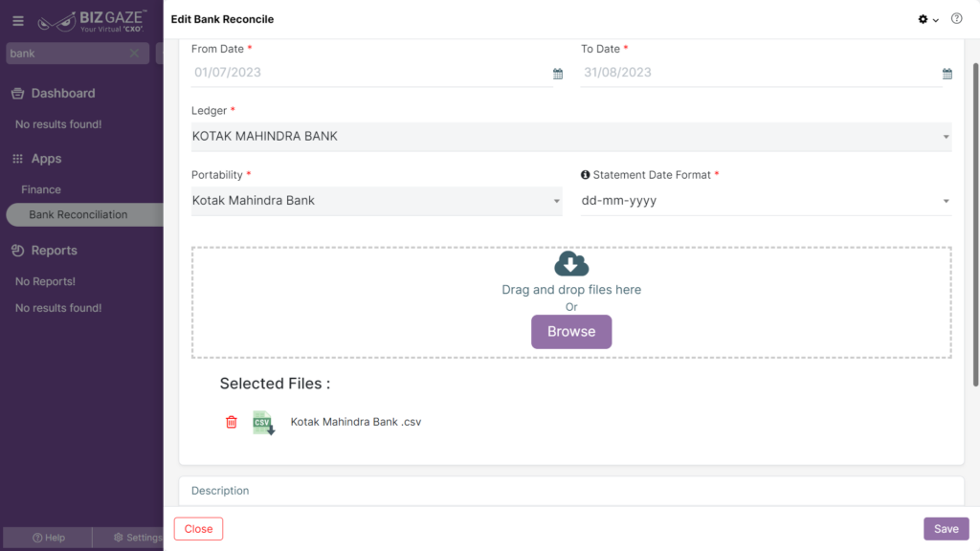The image size is (980, 551).
Task: Open Bank Reconciliation app
Action: pos(85,215)
